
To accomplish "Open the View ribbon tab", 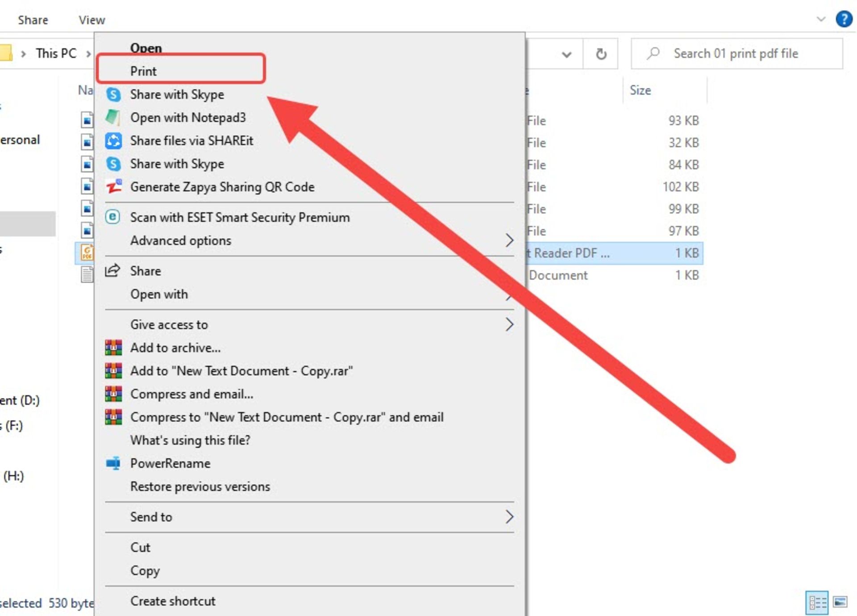I will click(92, 20).
